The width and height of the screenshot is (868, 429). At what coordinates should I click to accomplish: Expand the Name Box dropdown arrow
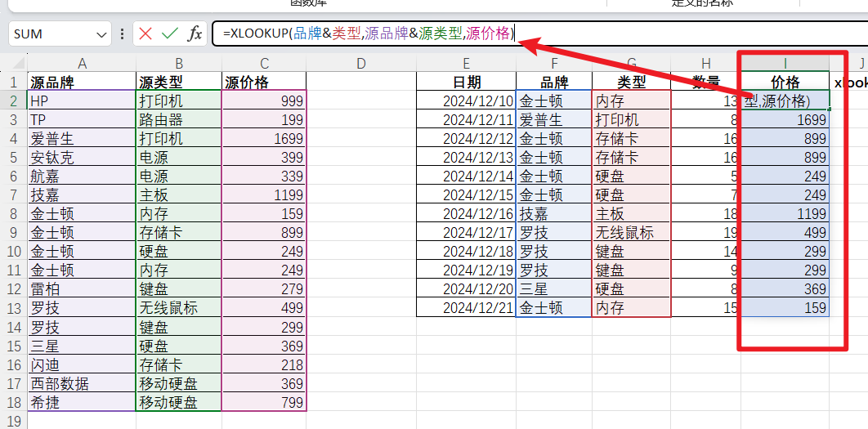click(x=101, y=34)
